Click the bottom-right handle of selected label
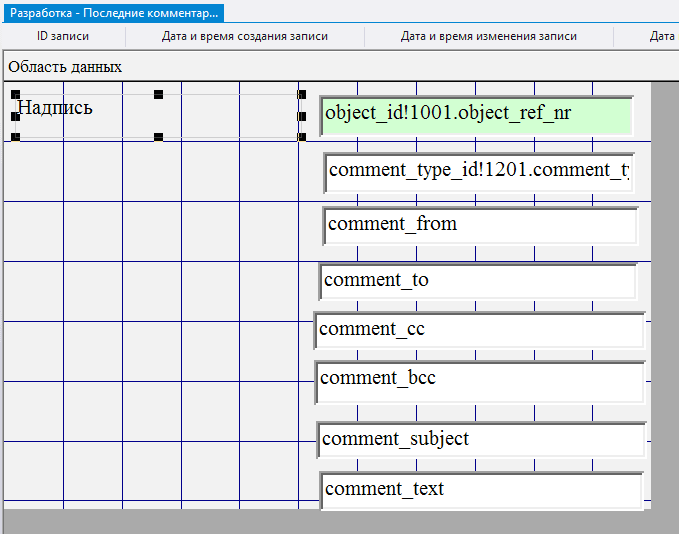The height and width of the screenshot is (534, 679). click(302, 137)
